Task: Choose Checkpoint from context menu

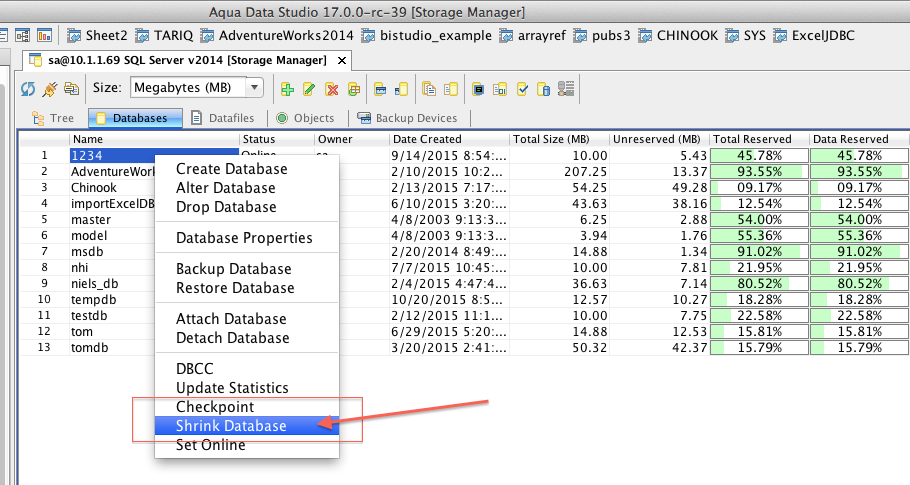Action: pyautogui.click(x=247, y=407)
